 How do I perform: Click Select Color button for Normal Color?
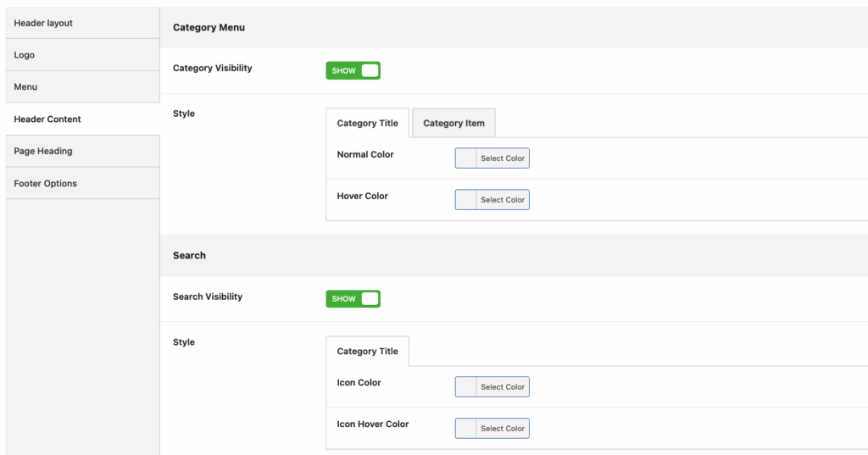pyautogui.click(x=503, y=158)
